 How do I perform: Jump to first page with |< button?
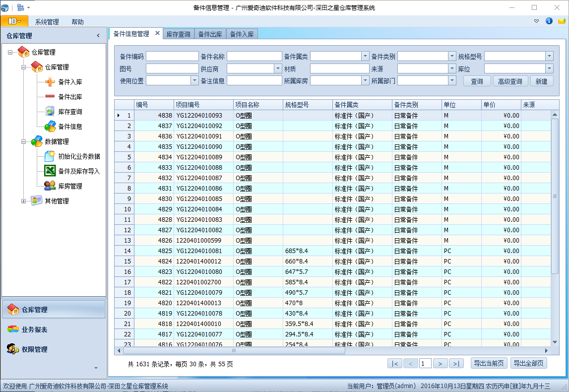[x=395, y=363]
